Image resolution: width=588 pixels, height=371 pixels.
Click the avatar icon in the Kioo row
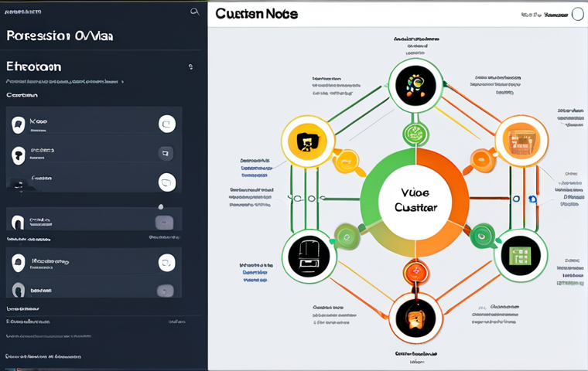[x=18, y=124]
